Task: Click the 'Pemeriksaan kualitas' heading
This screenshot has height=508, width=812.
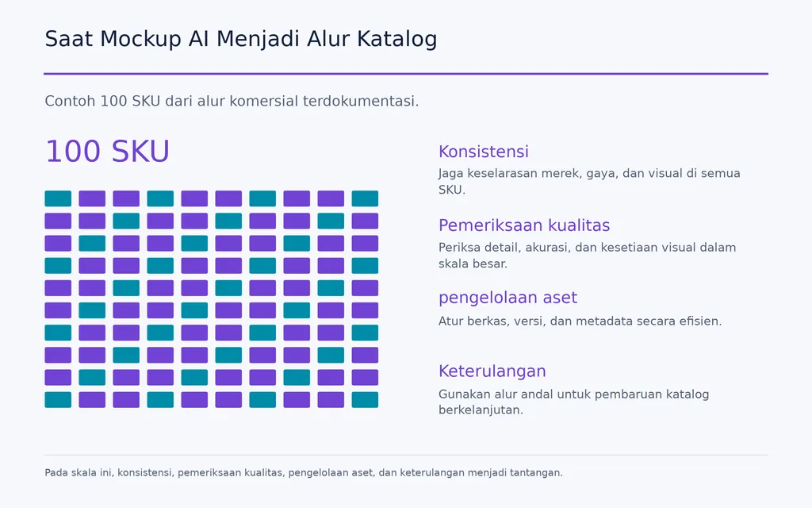Action: (524, 225)
